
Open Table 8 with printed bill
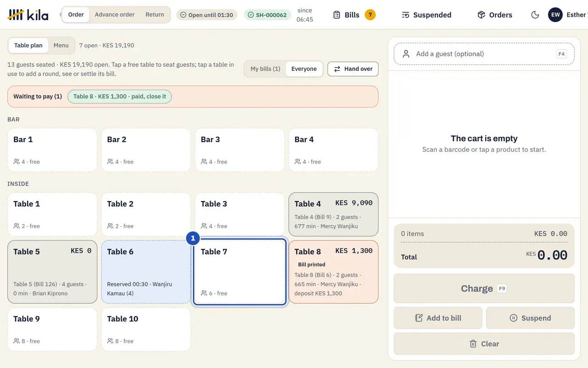(x=334, y=272)
